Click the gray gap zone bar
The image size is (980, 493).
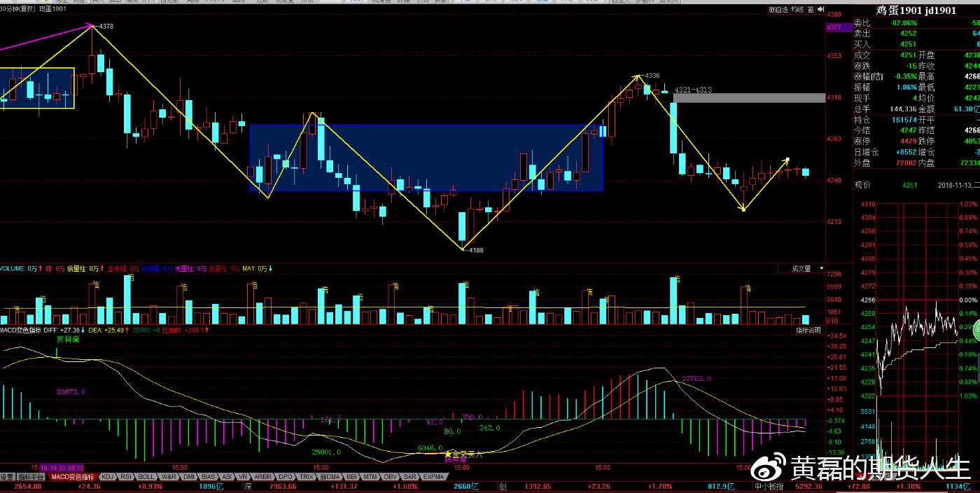(748, 98)
